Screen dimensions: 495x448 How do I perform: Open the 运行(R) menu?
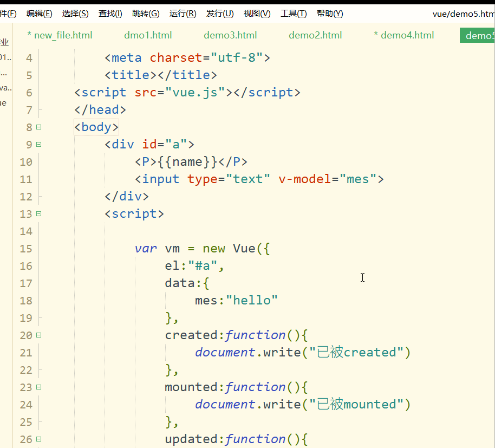(183, 14)
